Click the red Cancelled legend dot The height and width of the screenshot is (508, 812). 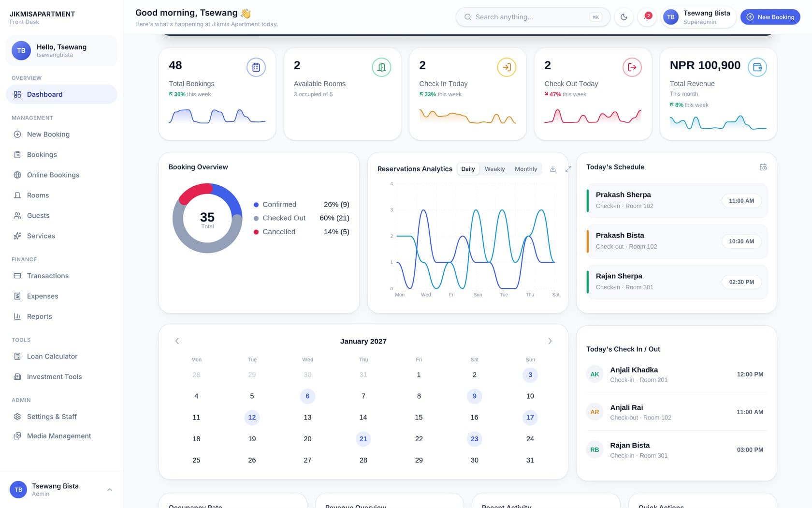256,232
